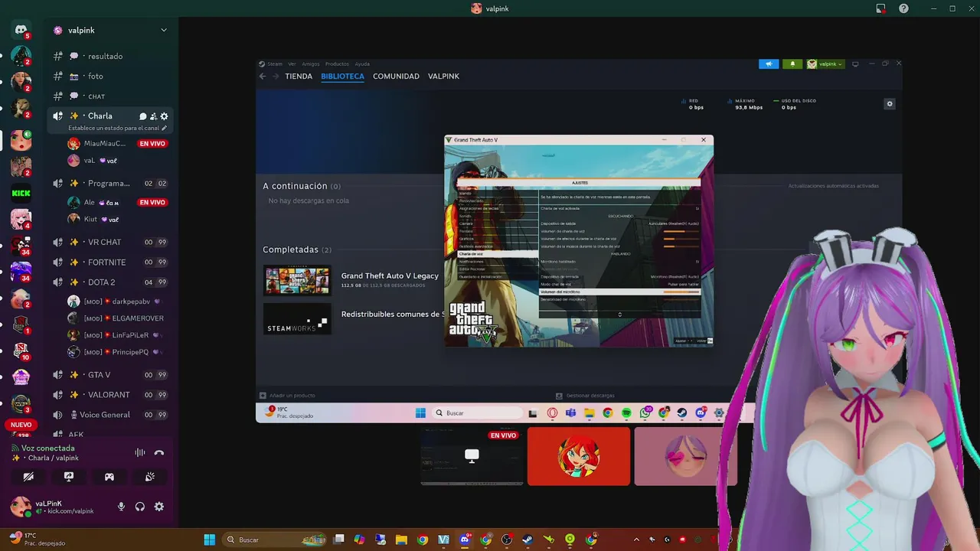
Task: Select user darkpepabv in DOTA 2
Action: coord(115,302)
